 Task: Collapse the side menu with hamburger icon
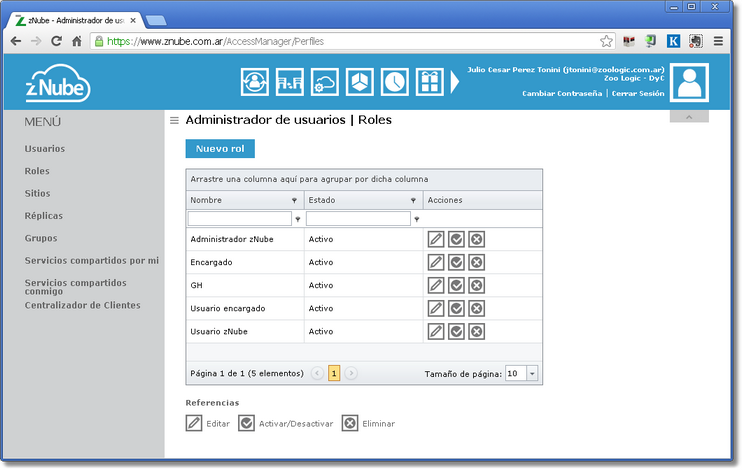click(174, 120)
